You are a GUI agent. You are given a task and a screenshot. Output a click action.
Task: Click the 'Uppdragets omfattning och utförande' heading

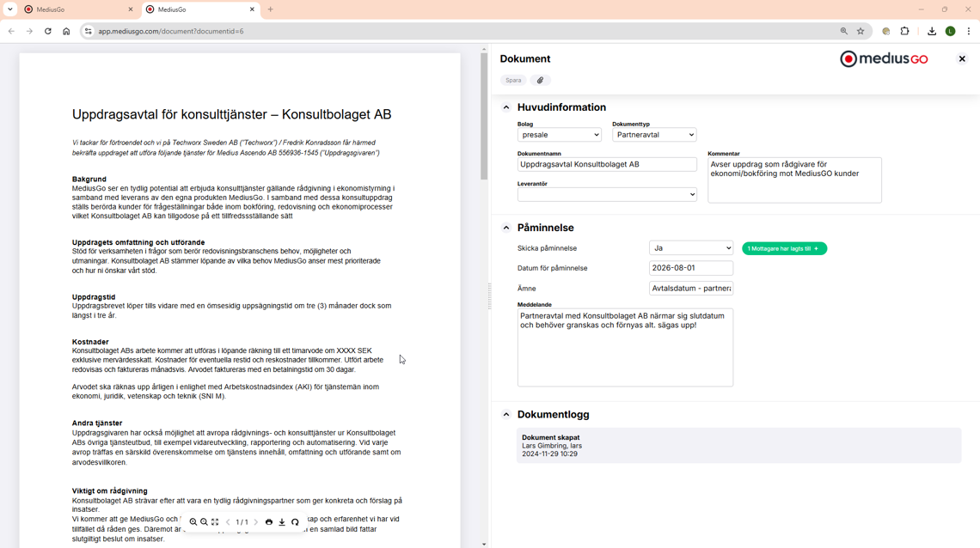[138, 242]
